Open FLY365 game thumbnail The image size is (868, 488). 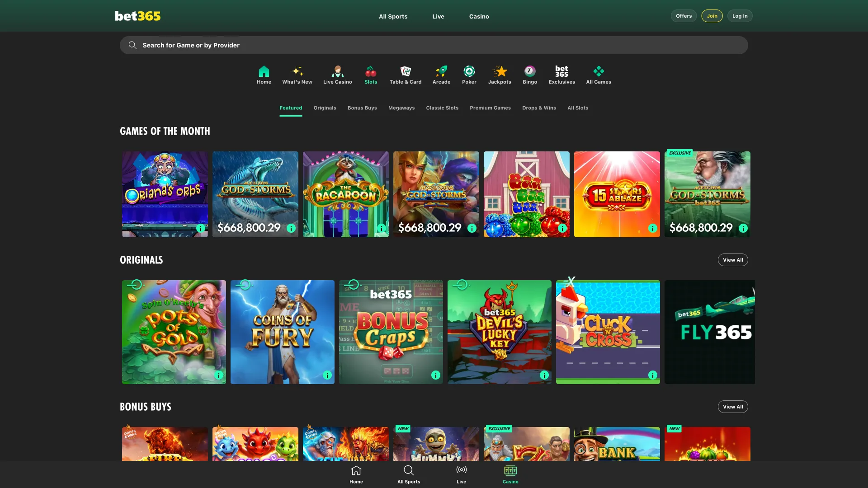pos(710,332)
